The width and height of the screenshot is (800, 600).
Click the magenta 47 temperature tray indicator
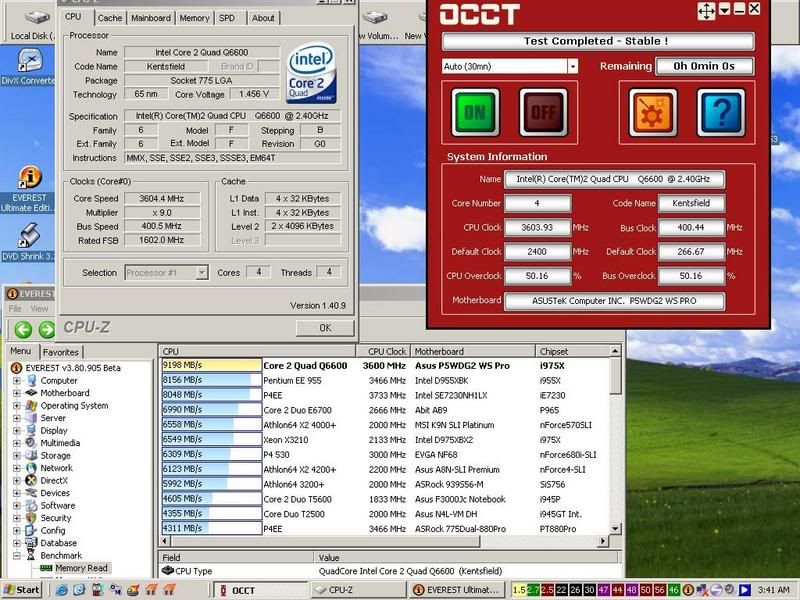click(604, 590)
